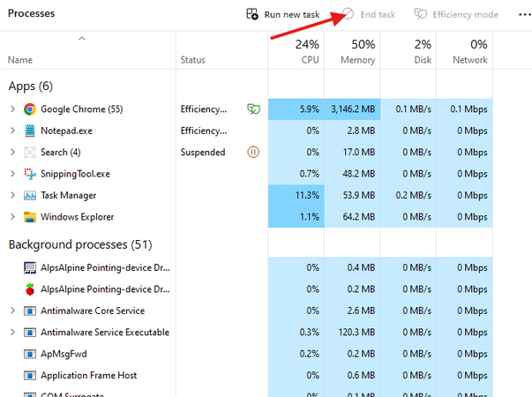
Task: Sort by the Name column header
Action: [19, 60]
